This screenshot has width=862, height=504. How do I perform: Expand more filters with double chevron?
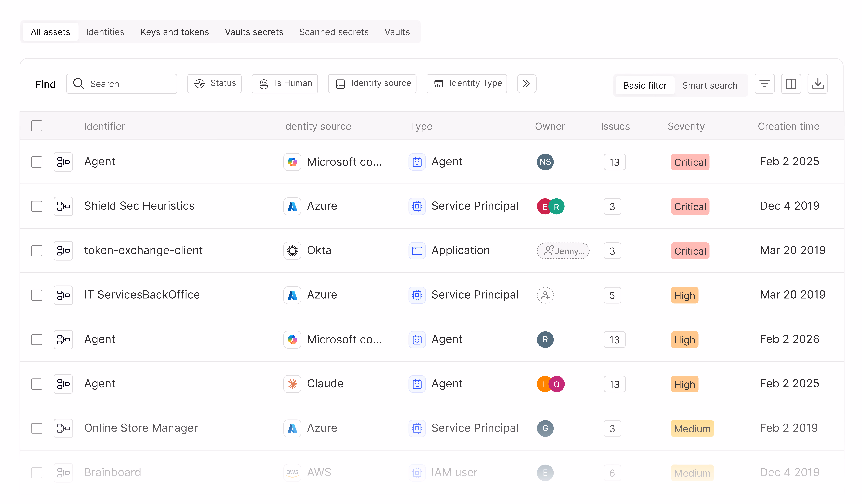coord(527,84)
